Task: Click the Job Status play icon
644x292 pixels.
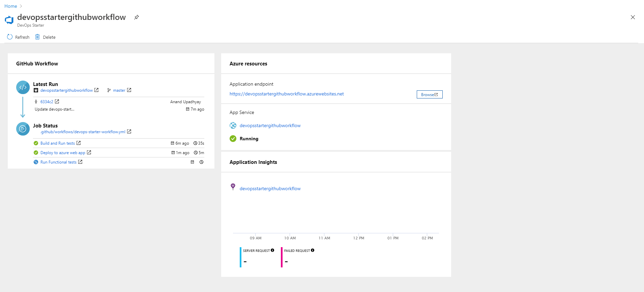Action: click(x=23, y=129)
